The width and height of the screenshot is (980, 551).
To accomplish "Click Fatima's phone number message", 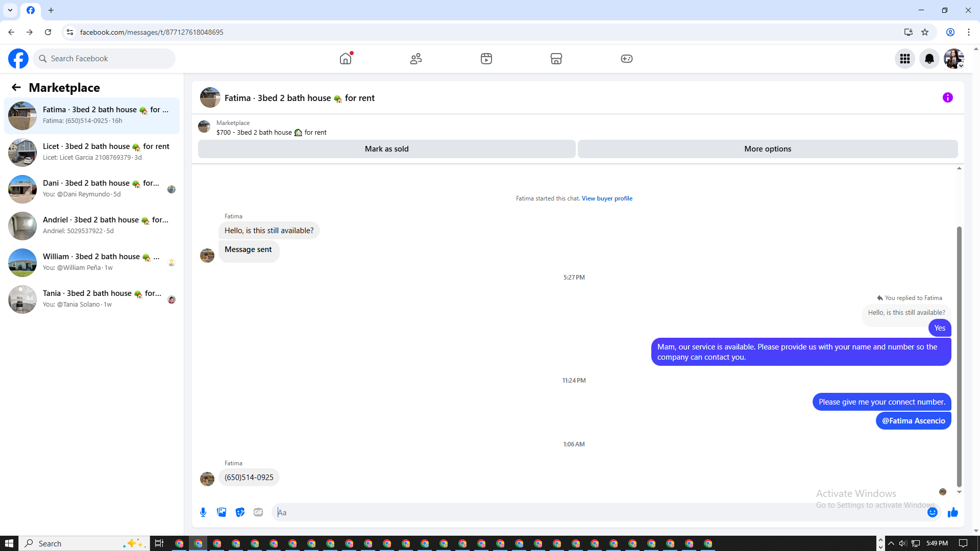I will click(x=249, y=478).
